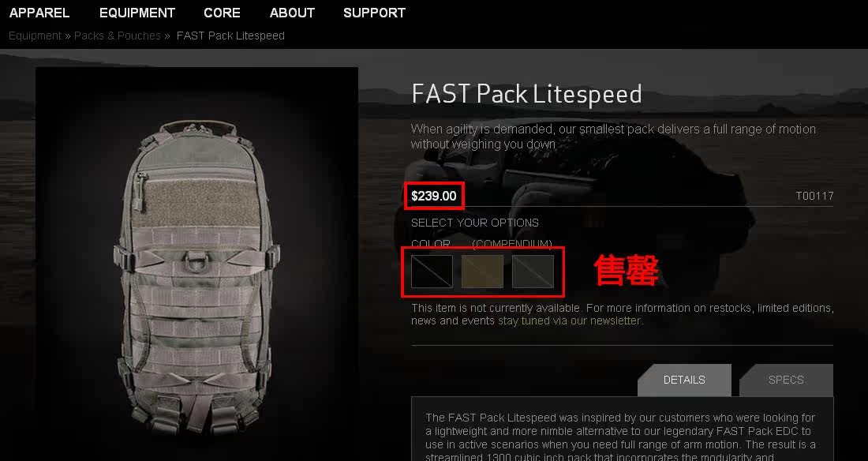Switch to the DETAILS tab
Viewport: 868px width, 461px height.
coord(684,380)
